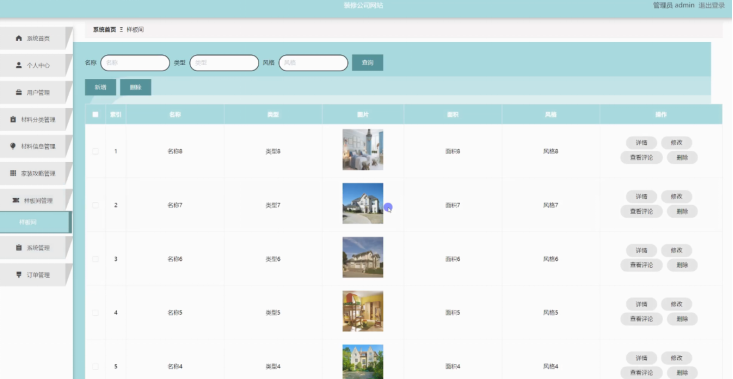Viewport: 733px width, 379px height.
Task: Expand 系统管理 sidebar menu
Action: click(x=36, y=248)
